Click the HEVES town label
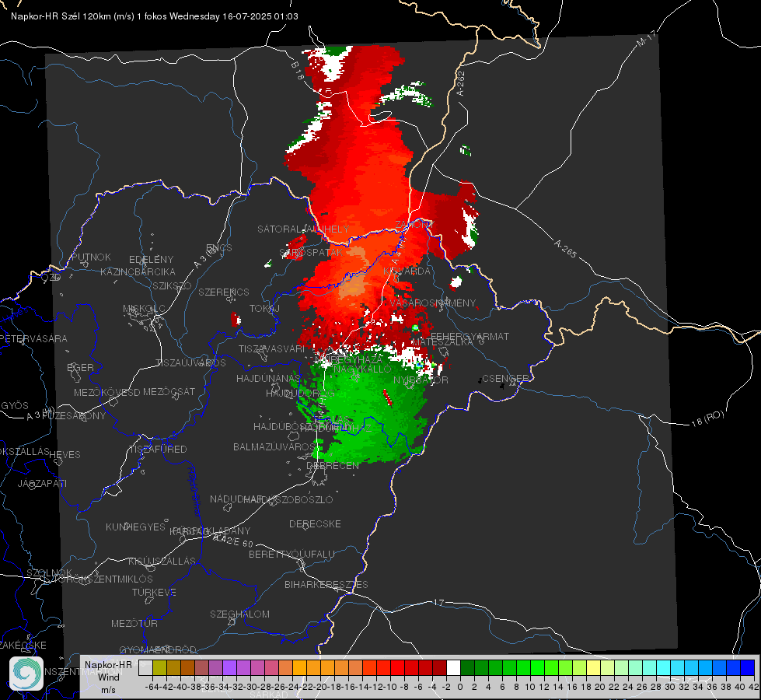761x700 pixels. tap(65, 455)
